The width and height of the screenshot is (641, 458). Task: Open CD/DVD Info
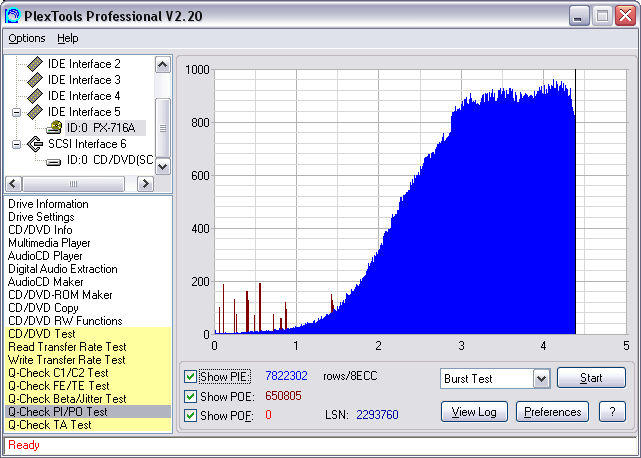click(x=40, y=230)
